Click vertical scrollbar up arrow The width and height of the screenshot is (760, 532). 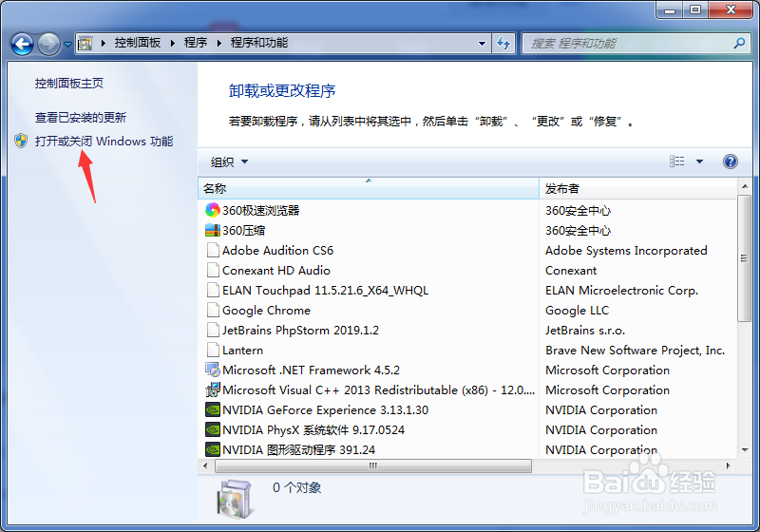point(745,186)
